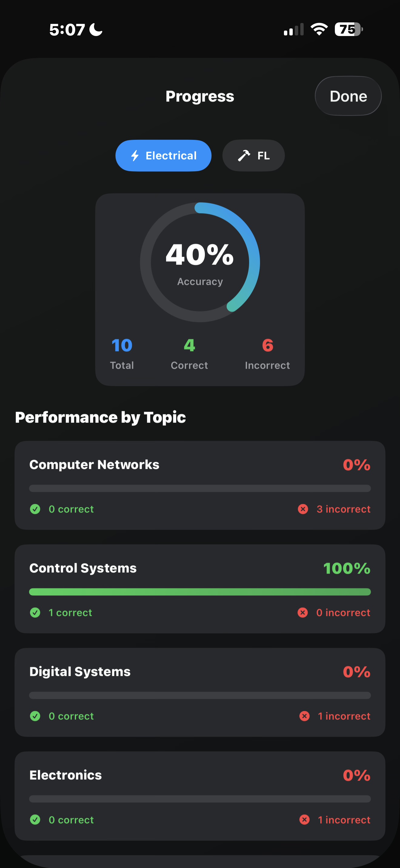Switch to the FL category filter

coord(253,155)
